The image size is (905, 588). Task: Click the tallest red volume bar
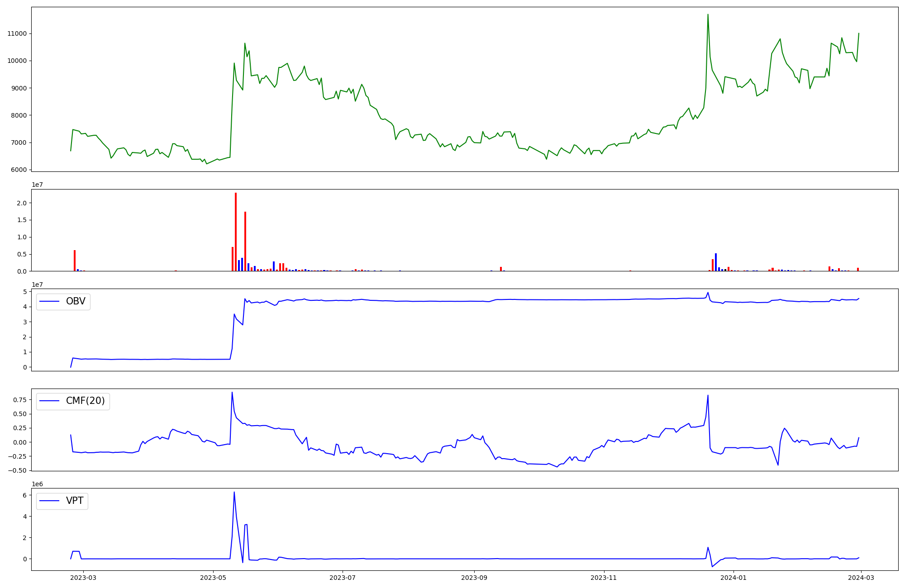(236, 232)
